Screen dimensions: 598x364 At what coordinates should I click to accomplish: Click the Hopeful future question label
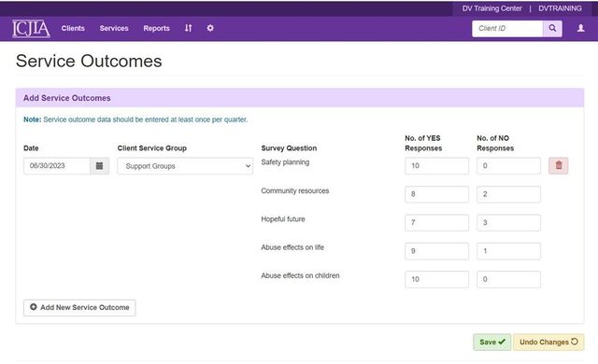[283, 219]
